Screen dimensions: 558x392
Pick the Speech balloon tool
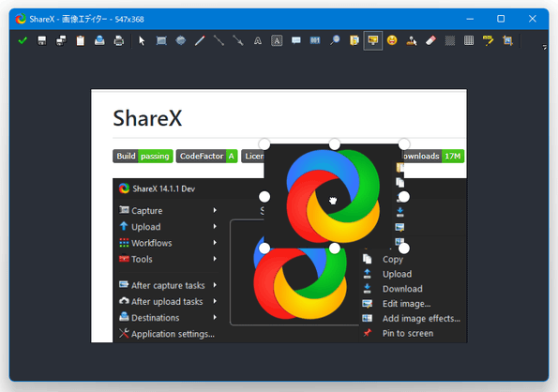295,40
